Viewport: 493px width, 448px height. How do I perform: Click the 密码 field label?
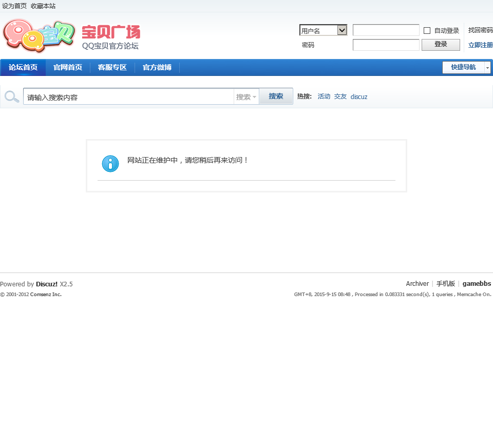coord(308,45)
